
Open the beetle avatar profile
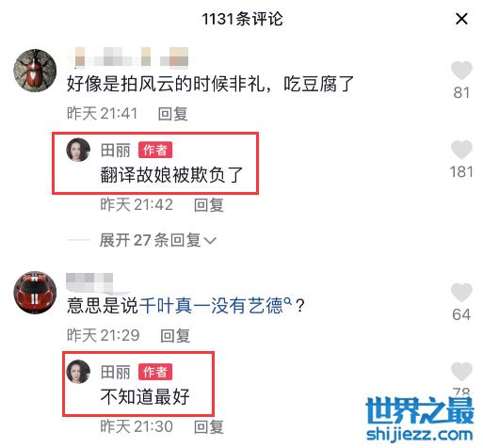click(35, 71)
